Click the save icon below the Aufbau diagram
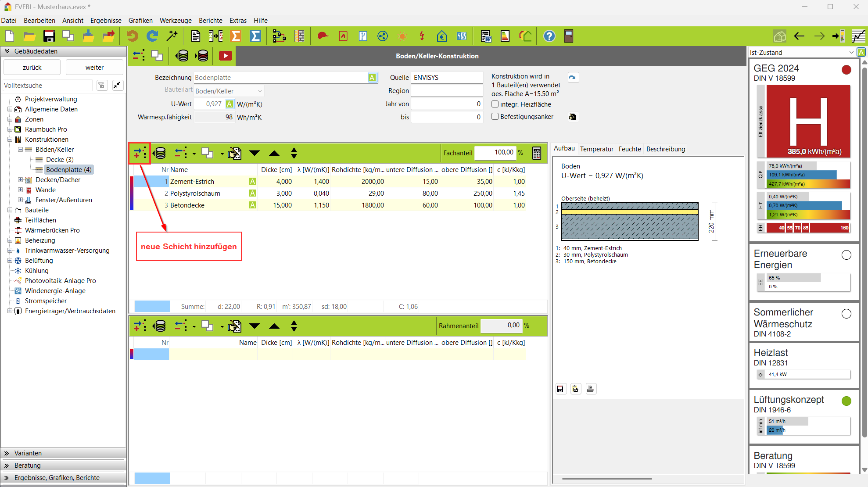 pyautogui.click(x=560, y=389)
